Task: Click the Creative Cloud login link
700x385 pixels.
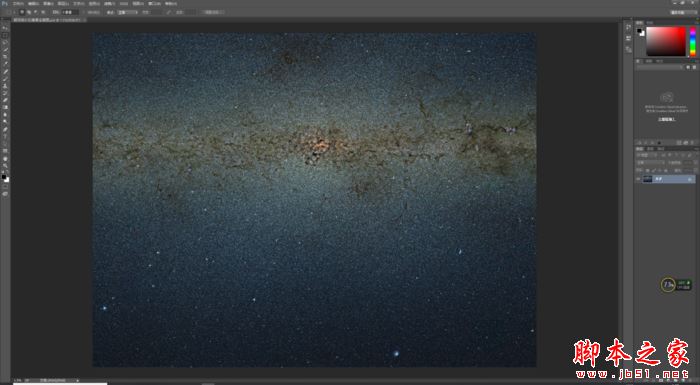Action: [x=667, y=120]
